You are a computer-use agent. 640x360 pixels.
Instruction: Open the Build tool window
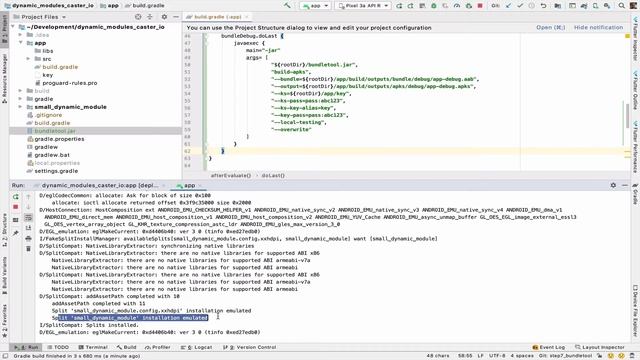127,347
